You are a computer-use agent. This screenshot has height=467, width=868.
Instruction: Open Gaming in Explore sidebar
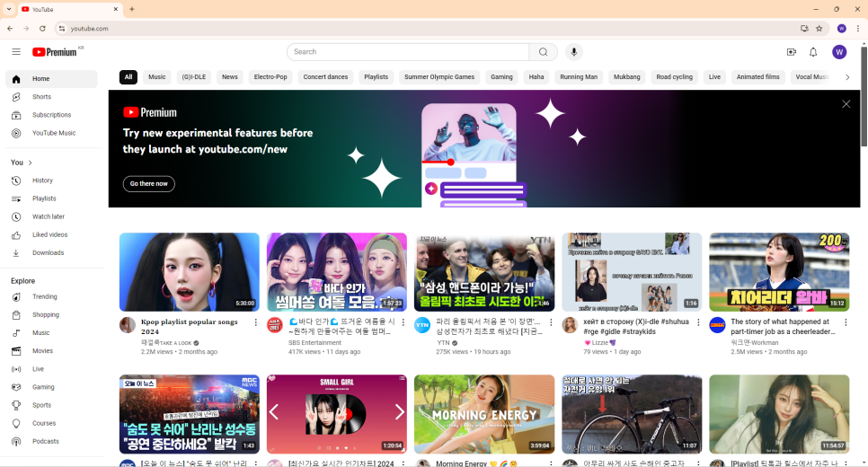[x=51, y=387]
